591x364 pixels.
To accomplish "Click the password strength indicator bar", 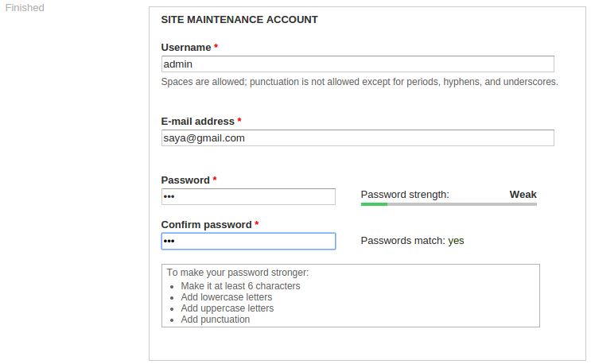I will (449, 204).
